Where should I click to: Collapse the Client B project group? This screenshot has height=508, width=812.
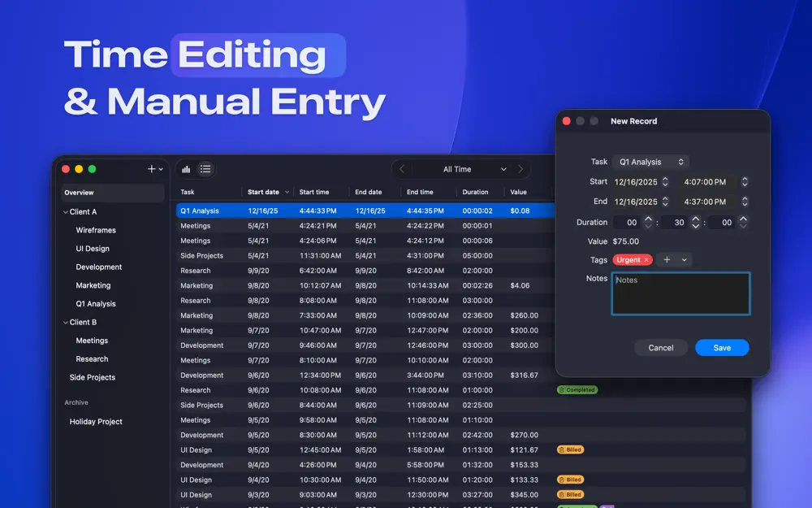[x=65, y=322]
